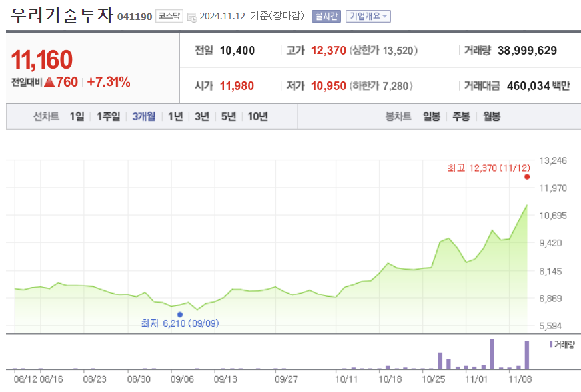Click the tallest volume bar near 11/01
Screen dimensions: 581x392
[492, 354]
